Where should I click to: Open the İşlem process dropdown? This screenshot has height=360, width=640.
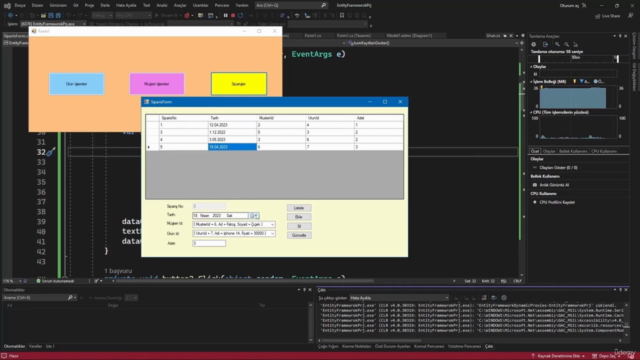53,24
